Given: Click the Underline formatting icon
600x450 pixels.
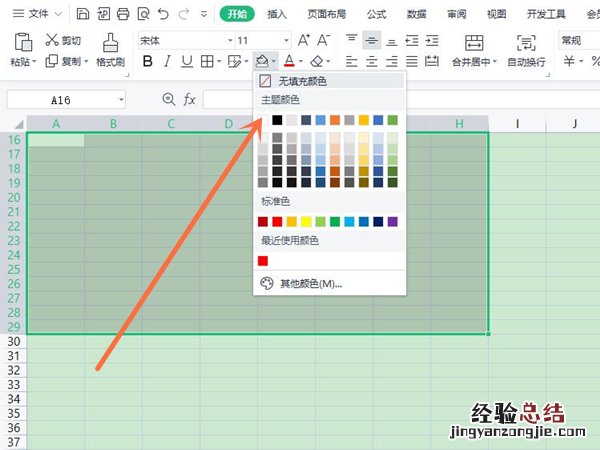Looking at the screenshot, I should [x=190, y=62].
